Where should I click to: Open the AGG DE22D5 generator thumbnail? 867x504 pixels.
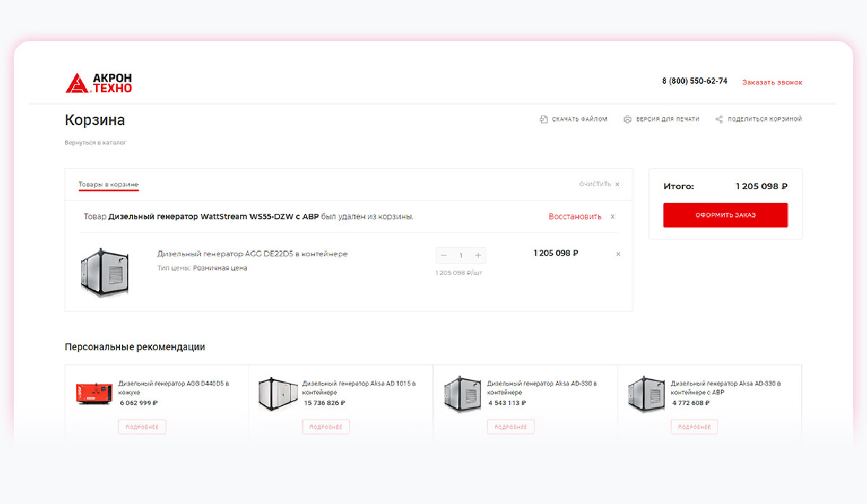pos(105,272)
